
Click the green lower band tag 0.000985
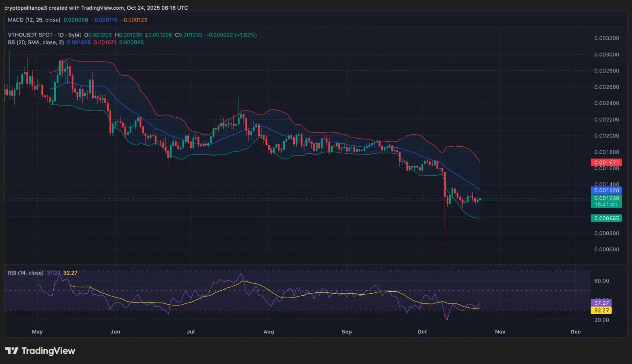pos(606,218)
